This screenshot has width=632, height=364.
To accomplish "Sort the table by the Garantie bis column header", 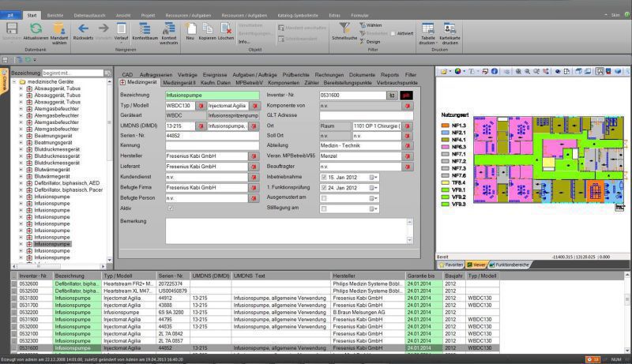I will point(423,276).
